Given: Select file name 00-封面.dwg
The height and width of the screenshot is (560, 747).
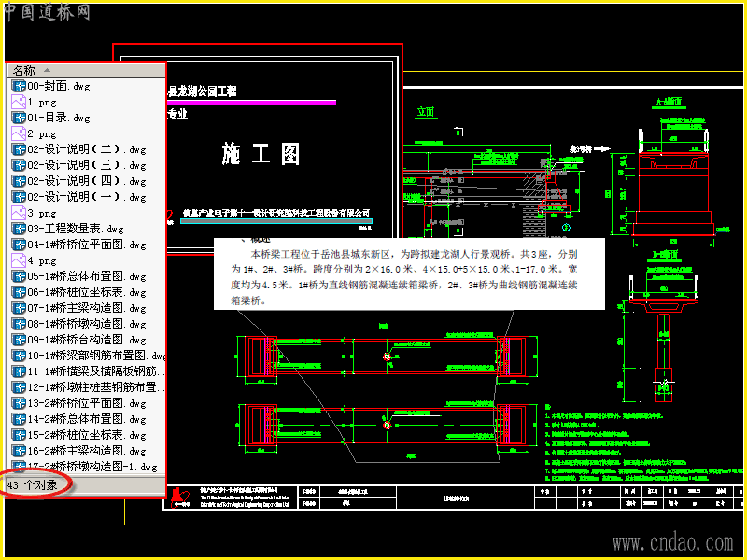Looking at the screenshot, I should [59, 86].
